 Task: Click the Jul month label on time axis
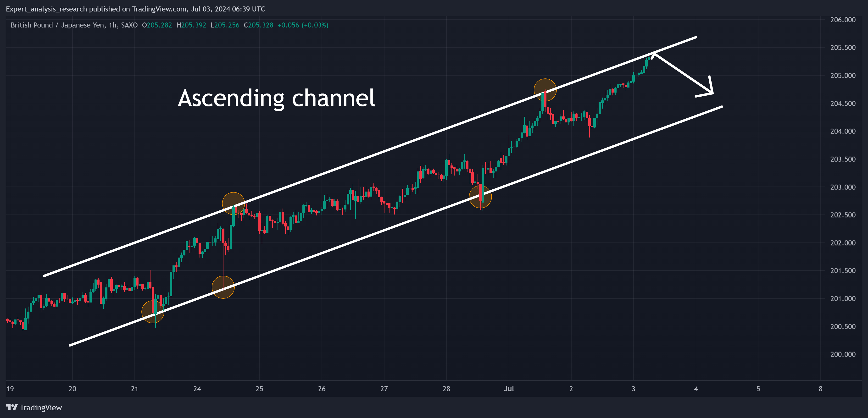point(509,389)
